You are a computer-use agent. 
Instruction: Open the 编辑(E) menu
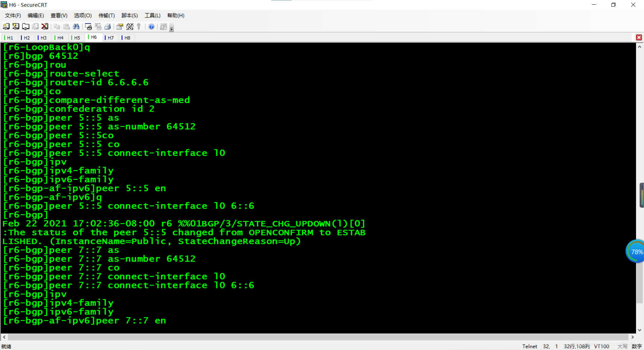pyautogui.click(x=36, y=15)
